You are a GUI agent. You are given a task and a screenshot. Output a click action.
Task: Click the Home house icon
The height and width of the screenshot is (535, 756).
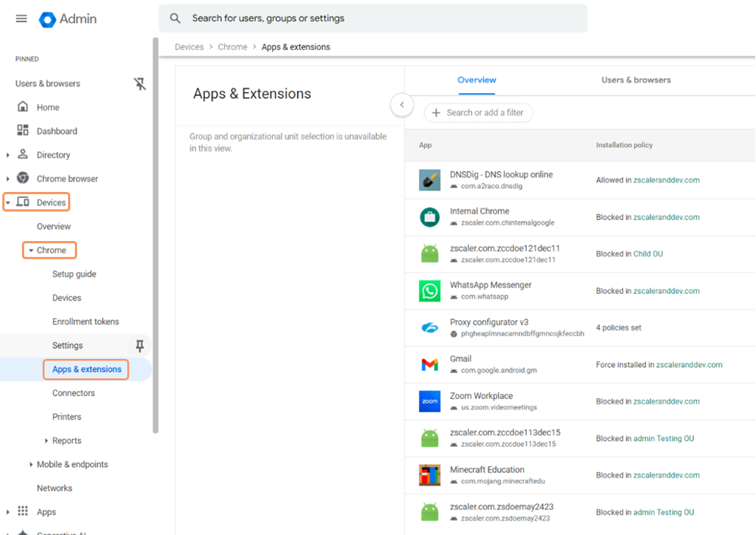tap(23, 107)
